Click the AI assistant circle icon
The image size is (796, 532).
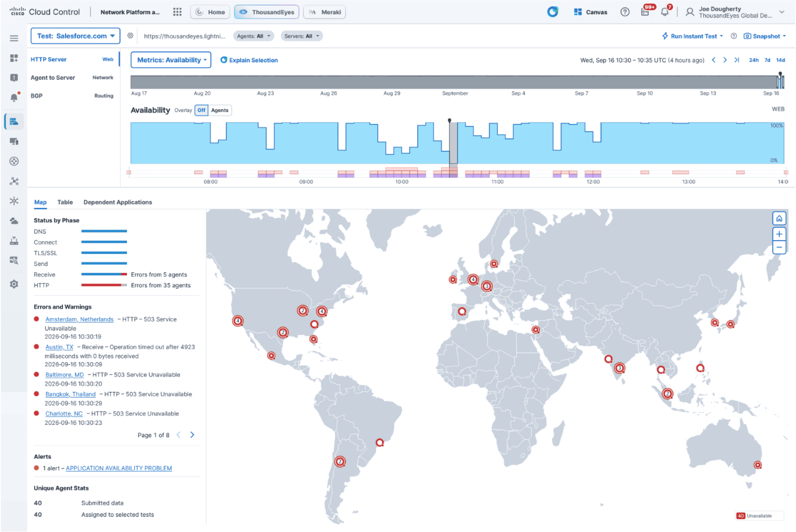click(x=553, y=12)
